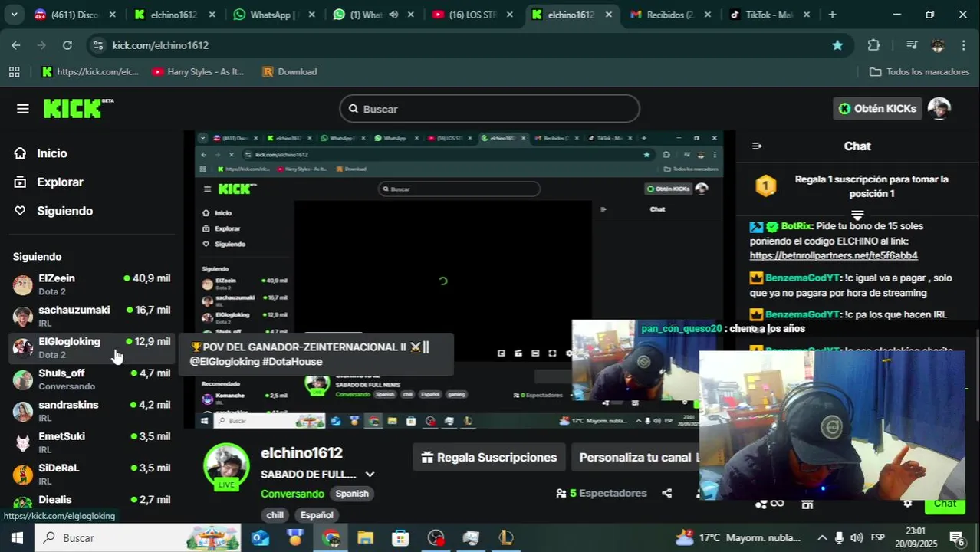Open the sandraskins channel

click(92, 411)
